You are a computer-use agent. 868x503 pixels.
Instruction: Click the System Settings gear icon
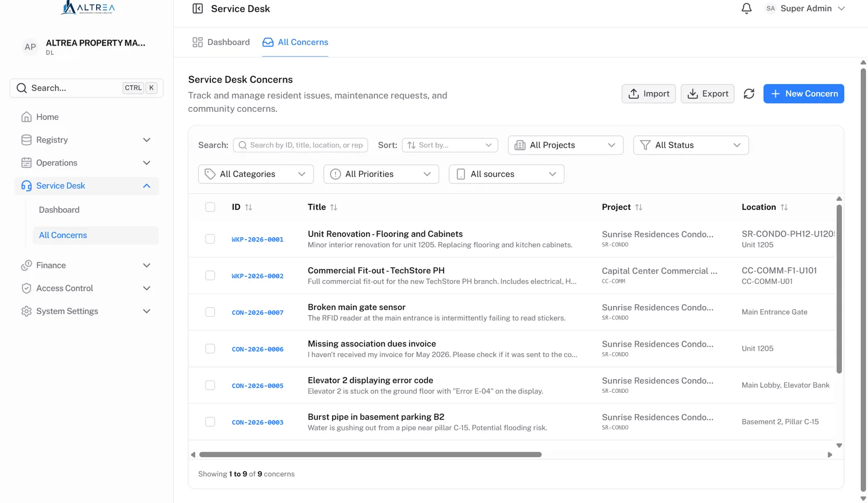pyautogui.click(x=26, y=311)
